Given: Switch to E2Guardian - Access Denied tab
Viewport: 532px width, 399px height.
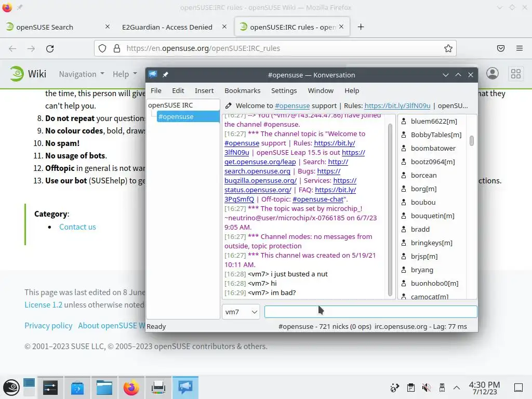Looking at the screenshot, I should [x=167, y=27].
